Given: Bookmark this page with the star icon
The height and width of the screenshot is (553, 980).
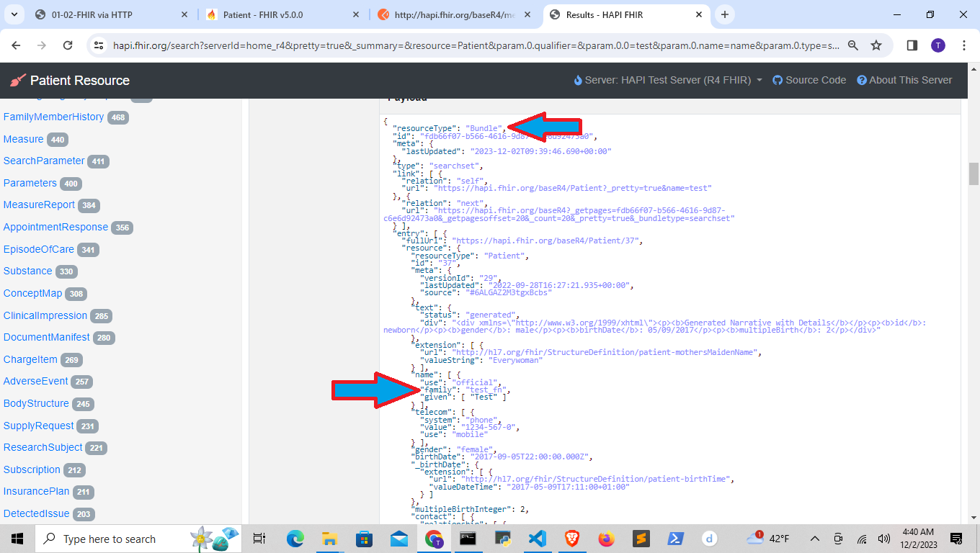Looking at the screenshot, I should pyautogui.click(x=876, y=45).
